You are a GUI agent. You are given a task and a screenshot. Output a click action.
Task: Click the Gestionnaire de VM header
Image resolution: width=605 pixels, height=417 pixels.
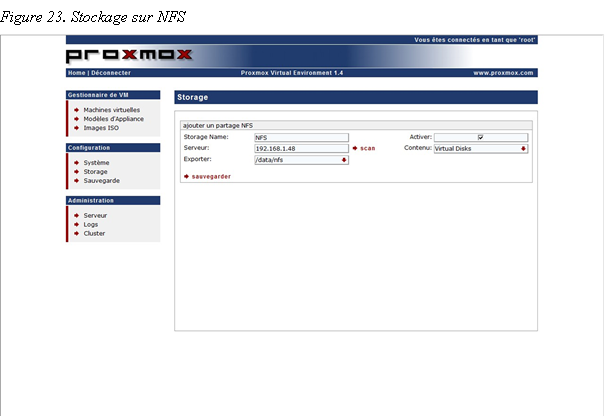(113, 95)
